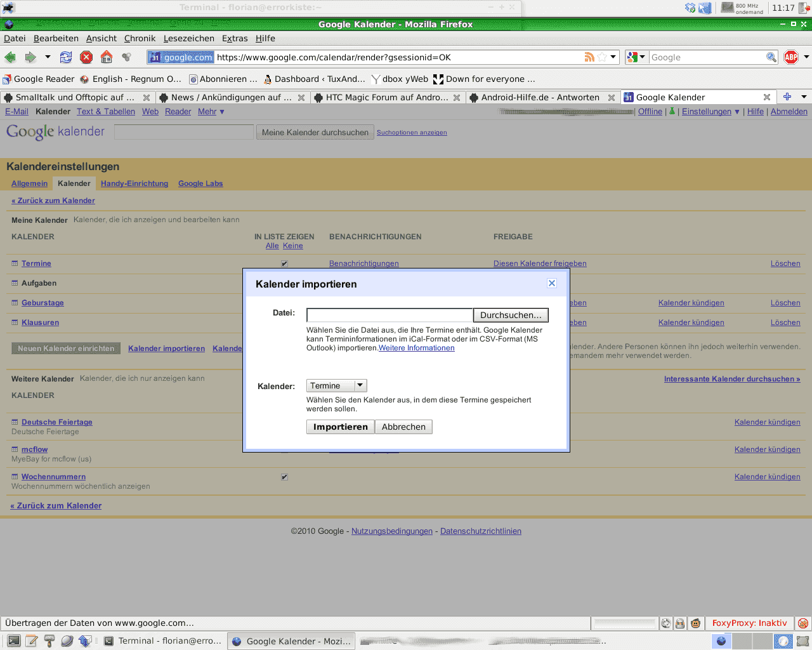
Task: Expand the Mehr menu in Google bar
Action: coord(211,112)
